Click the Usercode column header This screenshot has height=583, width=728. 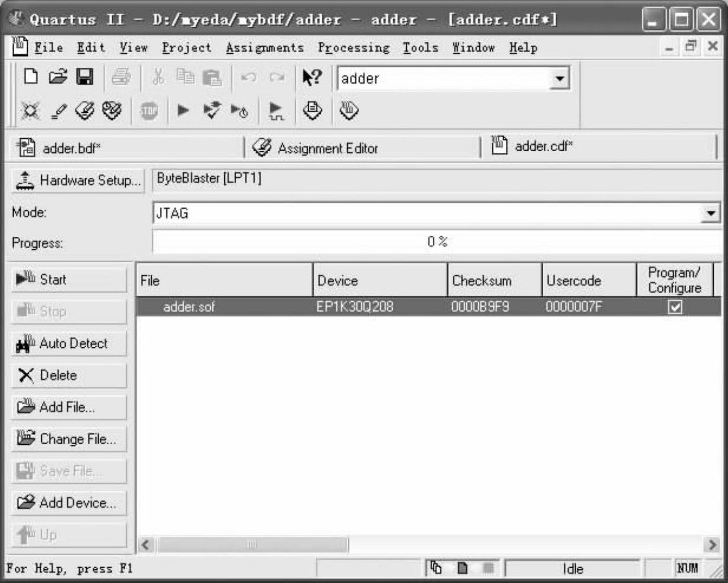point(589,280)
